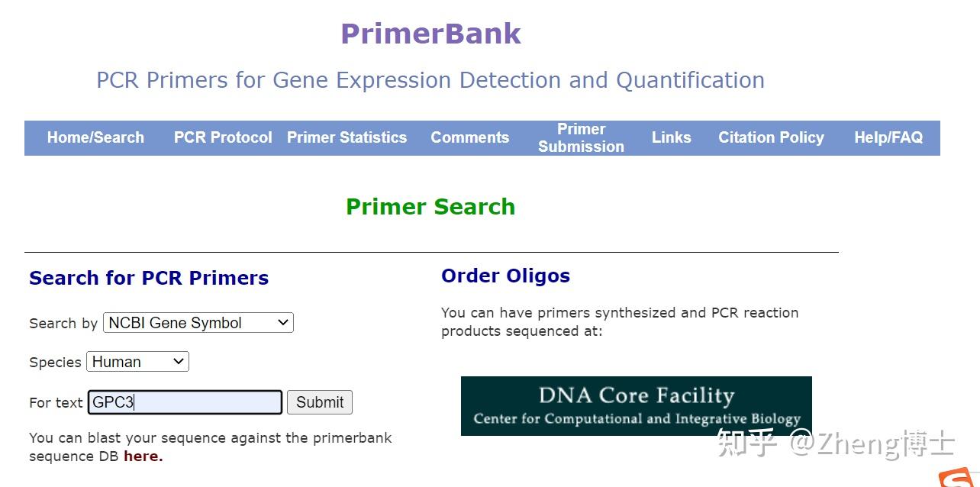980x487 pixels.
Task: Go to the Comments section
Action: point(470,137)
